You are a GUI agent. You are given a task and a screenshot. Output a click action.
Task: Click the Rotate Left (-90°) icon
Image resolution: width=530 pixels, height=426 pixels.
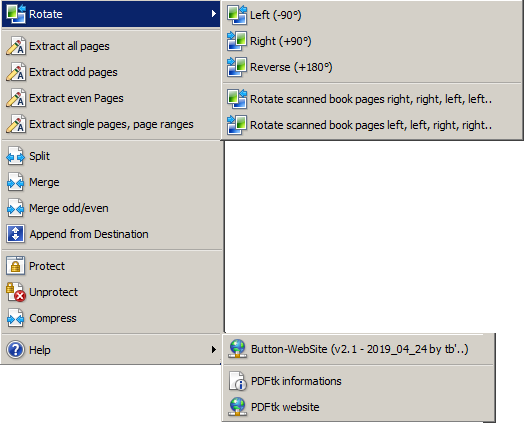237,15
